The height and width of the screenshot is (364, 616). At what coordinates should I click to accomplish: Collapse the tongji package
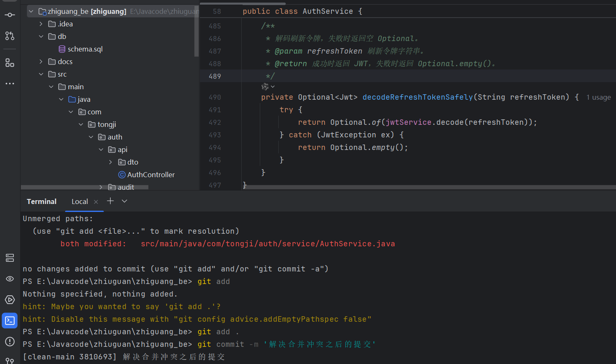point(81,124)
